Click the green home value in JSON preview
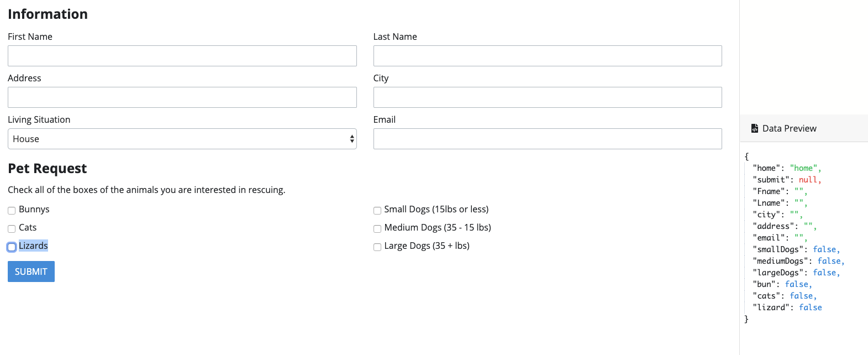The width and height of the screenshot is (868, 355). pyautogui.click(x=804, y=168)
